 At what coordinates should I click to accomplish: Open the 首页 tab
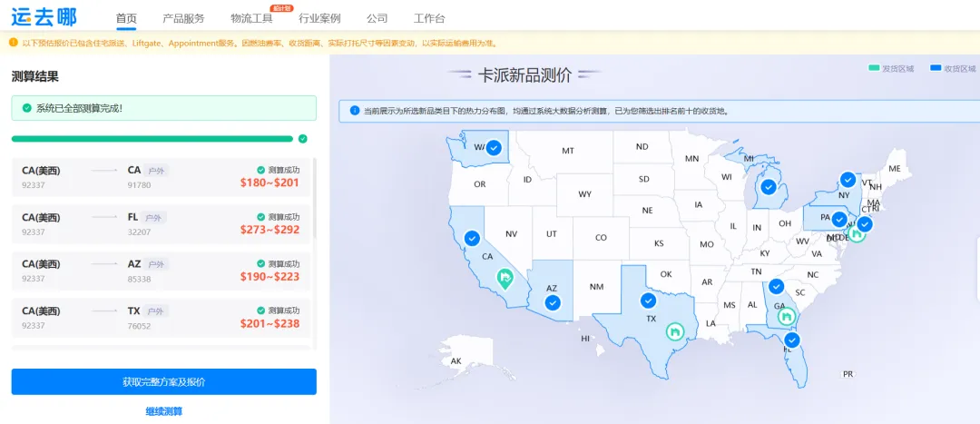(126, 18)
